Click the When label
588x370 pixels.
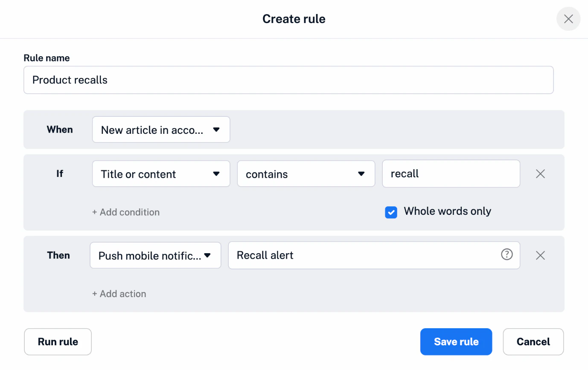[60, 130]
